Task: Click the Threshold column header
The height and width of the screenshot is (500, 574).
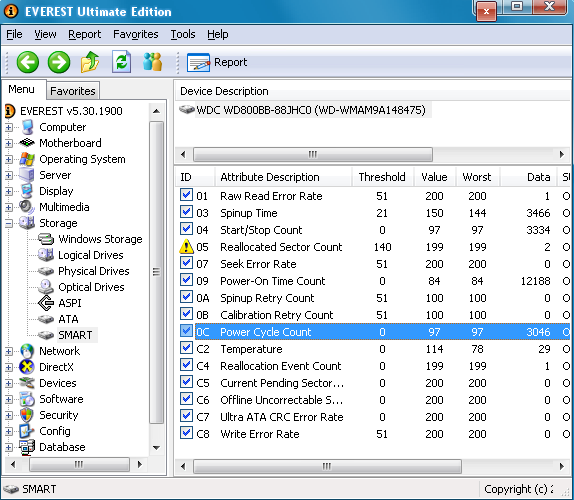Action: (x=382, y=177)
